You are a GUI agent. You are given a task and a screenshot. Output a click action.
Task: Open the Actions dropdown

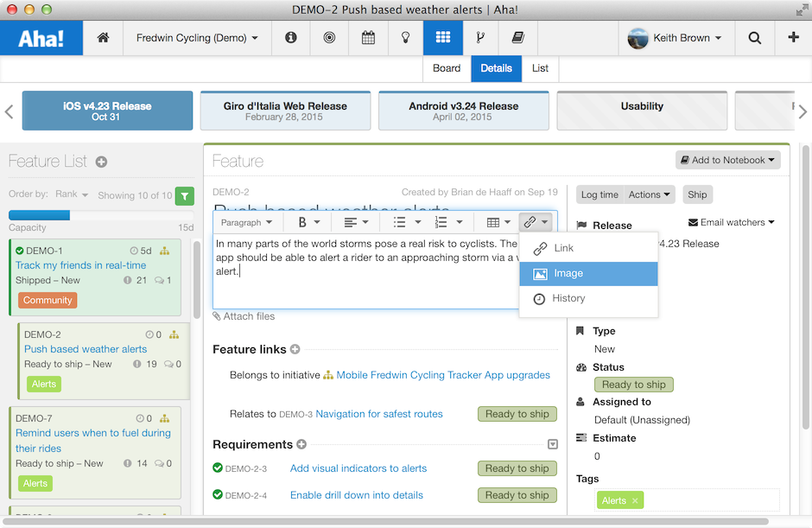click(x=650, y=194)
